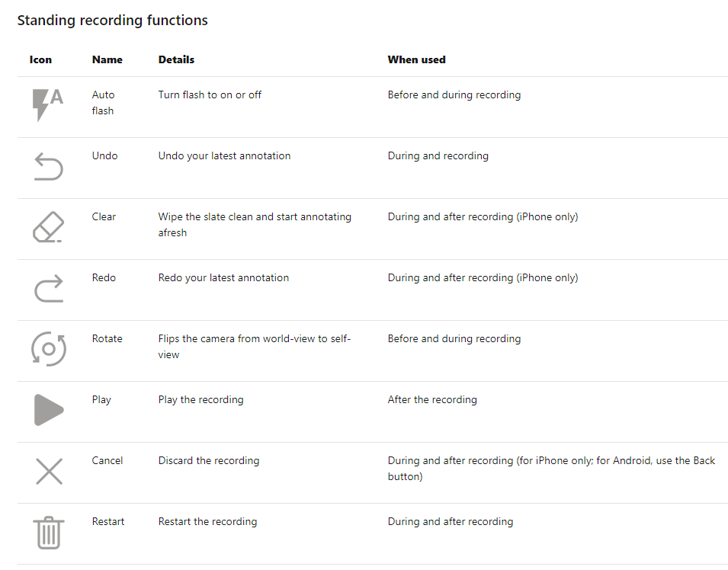Click the Play triangle icon
Viewport: 728px width, 570px height.
coord(49,410)
